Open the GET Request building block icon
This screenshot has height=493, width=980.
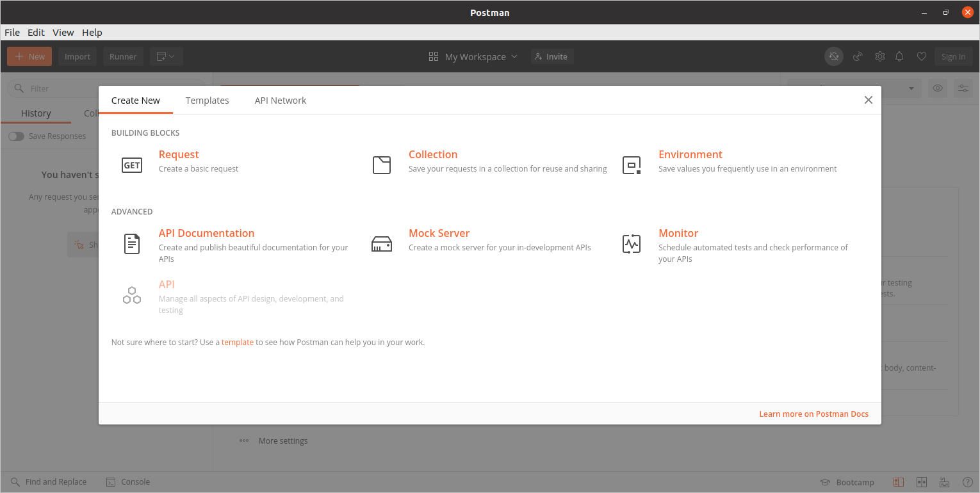click(x=132, y=165)
